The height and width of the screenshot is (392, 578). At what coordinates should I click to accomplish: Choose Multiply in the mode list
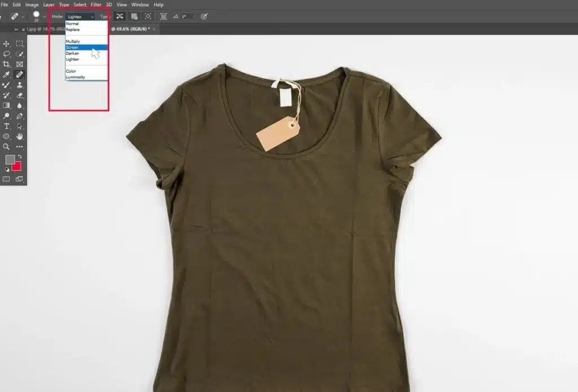73,42
